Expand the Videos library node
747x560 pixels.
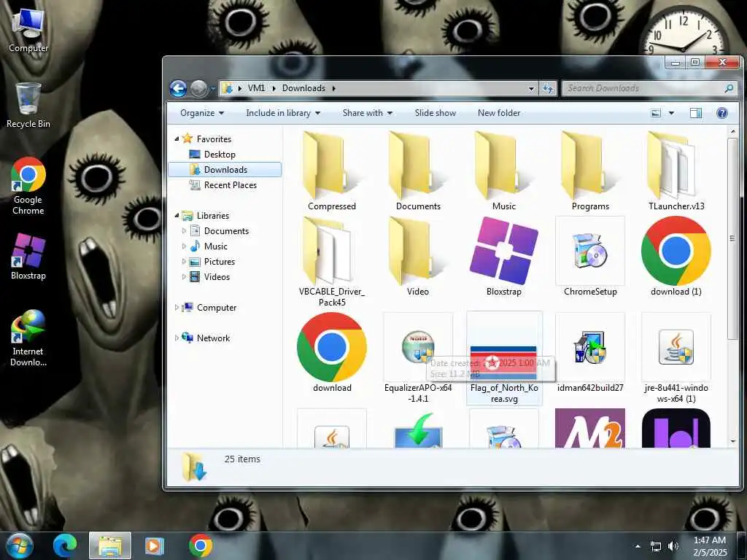point(184,276)
